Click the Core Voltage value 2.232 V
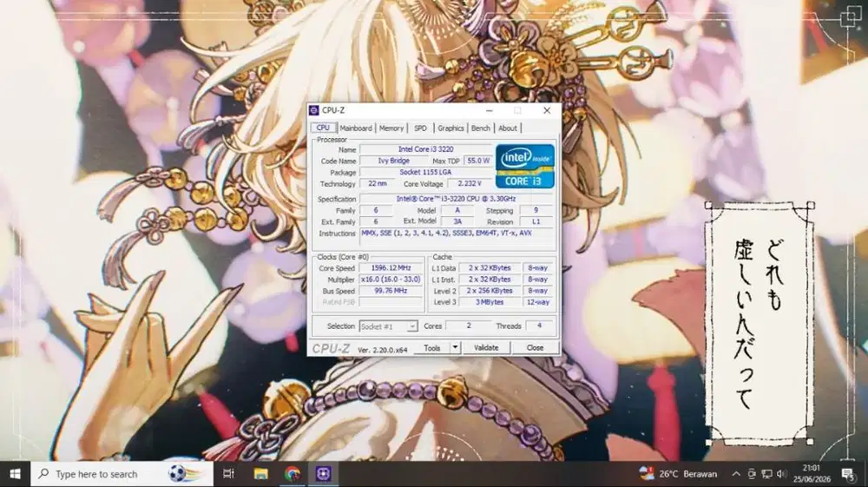This screenshot has width=868, height=487. [x=470, y=184]
